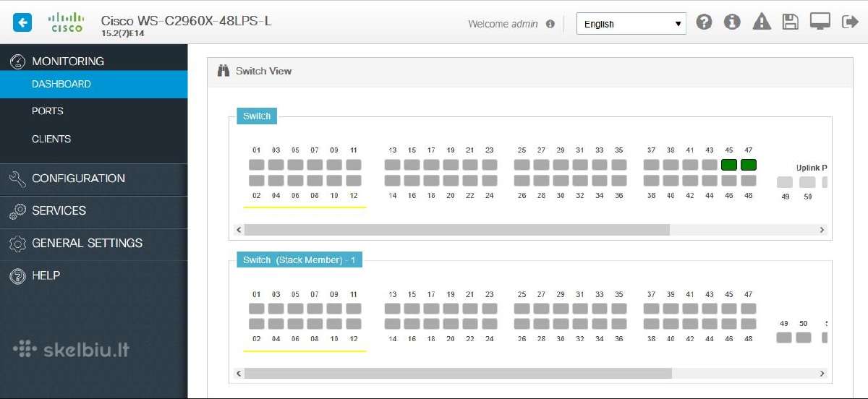Click Cisco WS-C2960X-48LPS-L device name
This screenshot has width=868, height=399.
click(x=186, y=20)
